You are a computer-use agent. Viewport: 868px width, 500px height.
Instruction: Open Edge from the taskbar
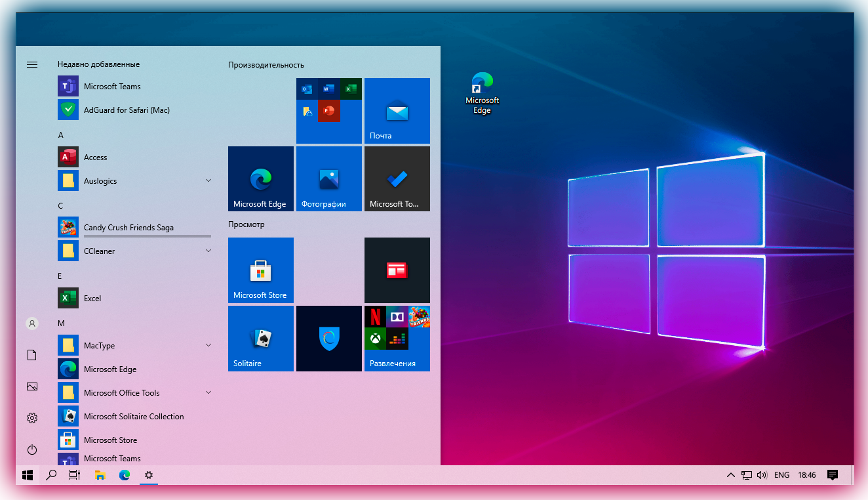[x=125, y=475]
